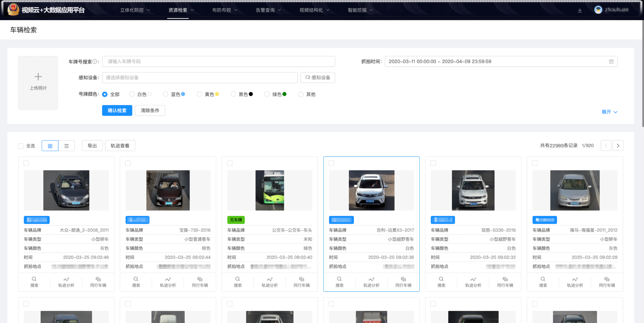Expand 智能挖掘 menu dropdown
This screenshot has height=323, width=644.
(360, 10)
